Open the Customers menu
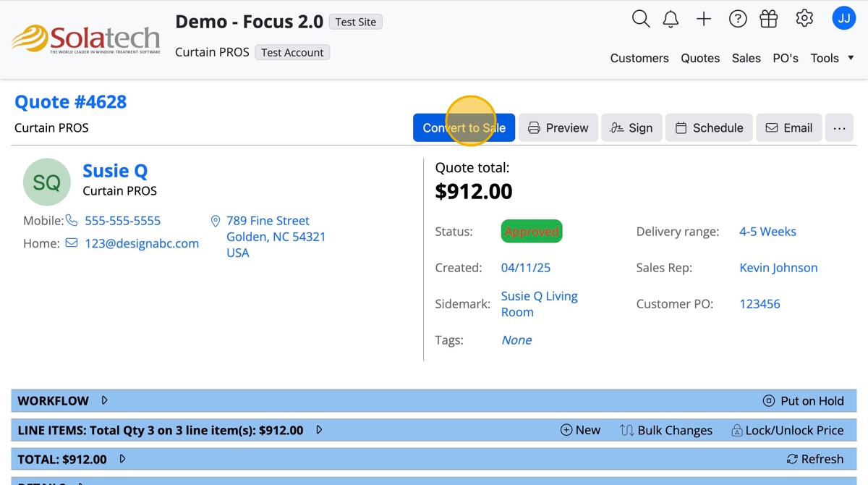 click(639, 58)
